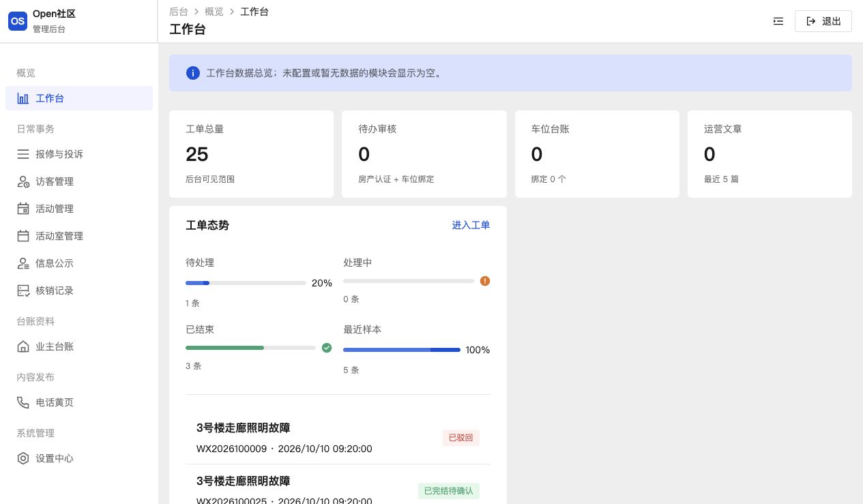Click the 访客管理 person icon
Image resolution: width=863 pixels, height=504 pixels.
pos(23,181)
